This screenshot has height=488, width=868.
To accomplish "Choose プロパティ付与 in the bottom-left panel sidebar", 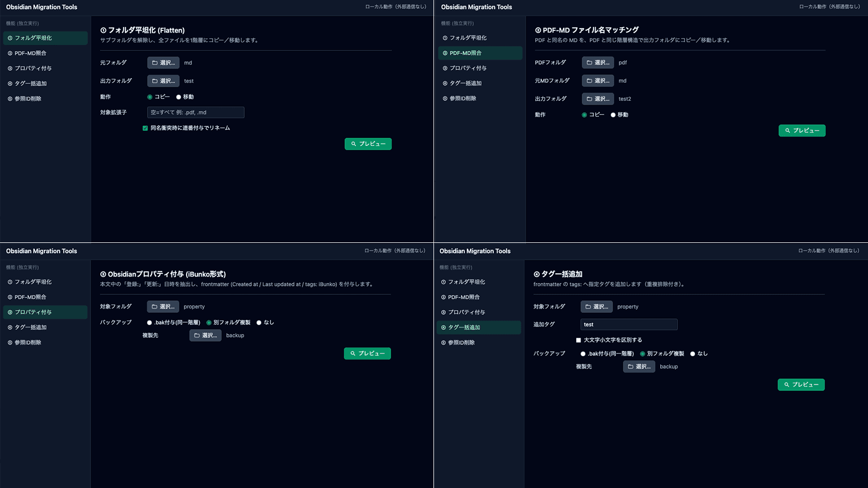I will 46,312.
